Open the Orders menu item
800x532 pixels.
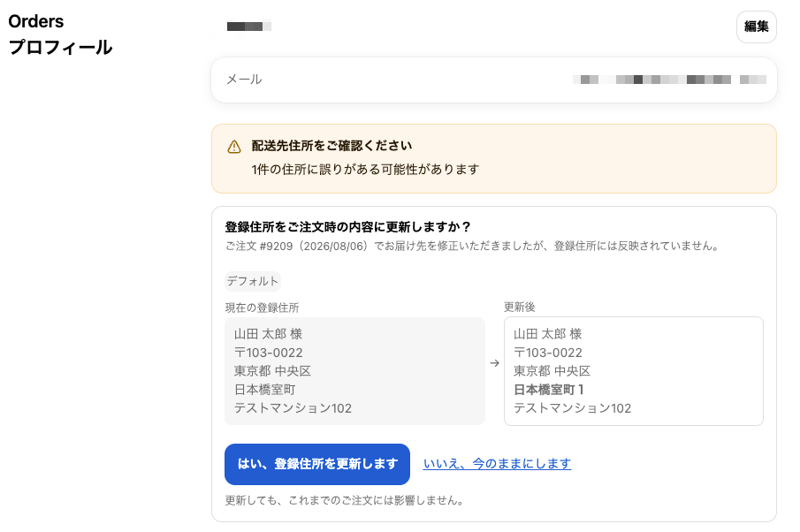(35, 21)
